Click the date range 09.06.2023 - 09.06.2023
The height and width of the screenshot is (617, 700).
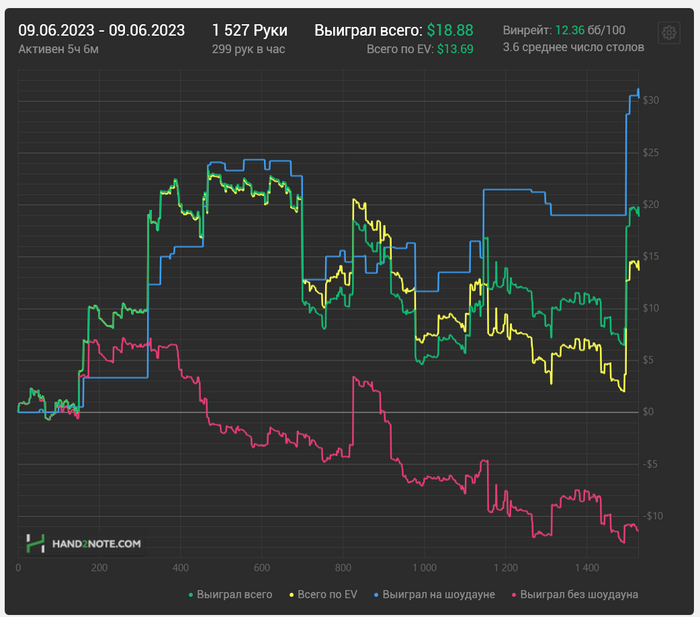click(101, 30)
